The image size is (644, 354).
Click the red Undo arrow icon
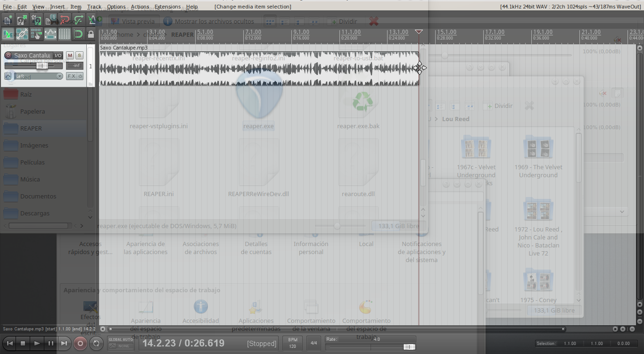click(64, 20)
